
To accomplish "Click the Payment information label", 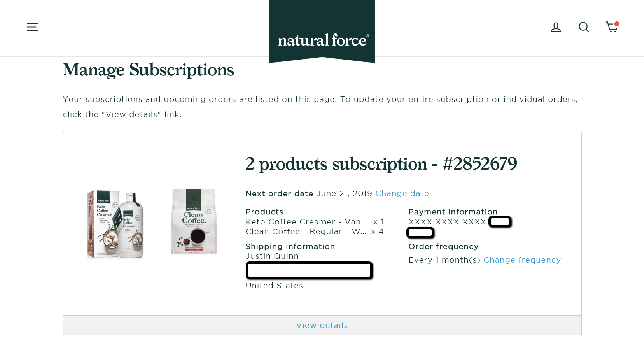I will tap(453, 212).
